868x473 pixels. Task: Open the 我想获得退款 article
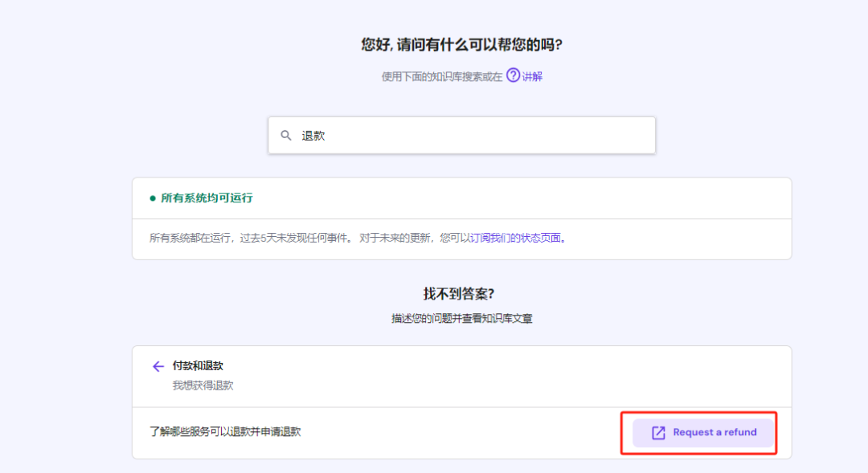coord(201,384)
